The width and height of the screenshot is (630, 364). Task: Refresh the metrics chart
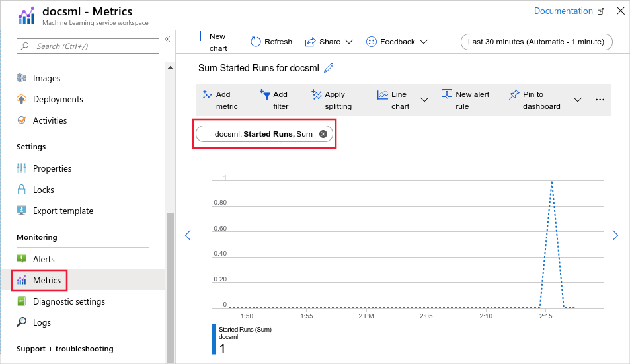(271, 42)
